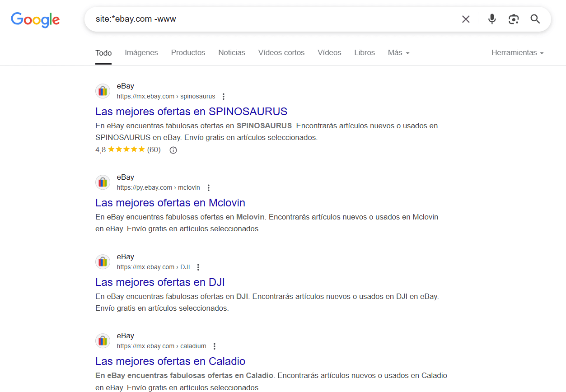Switch to the Vídeos cortos tab
Viewport: 566px width, 392px height.
[281, 53]
